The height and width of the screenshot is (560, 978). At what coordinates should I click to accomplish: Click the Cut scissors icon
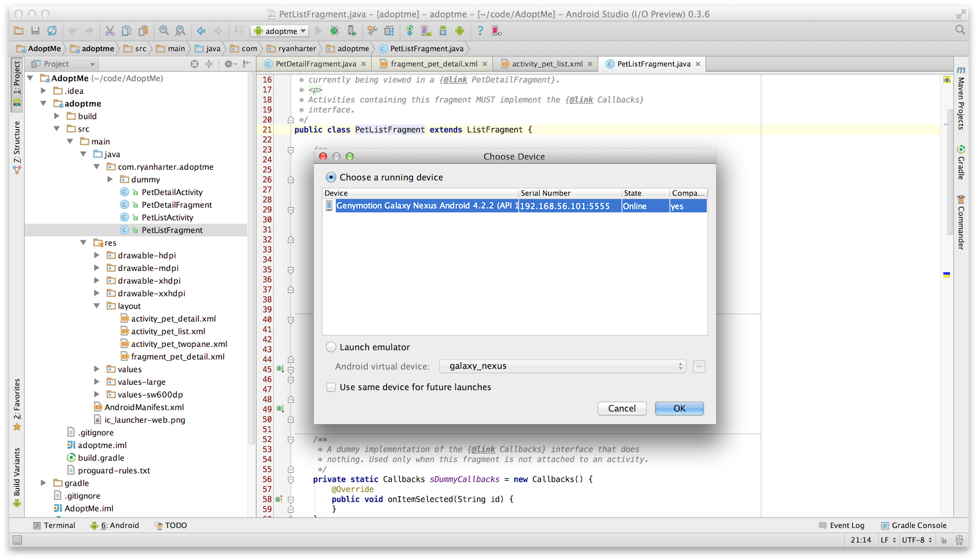tap(110, 31)
